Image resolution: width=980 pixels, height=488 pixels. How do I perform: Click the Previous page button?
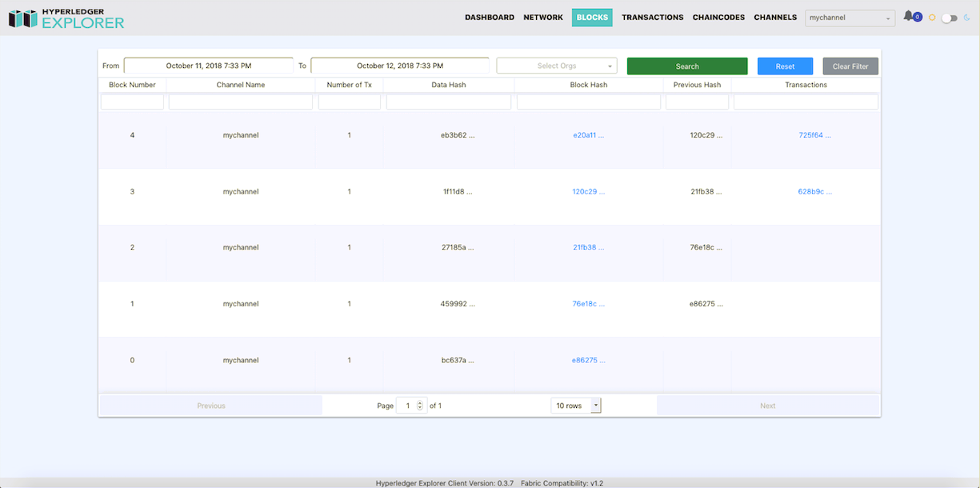tap(211, 406)
